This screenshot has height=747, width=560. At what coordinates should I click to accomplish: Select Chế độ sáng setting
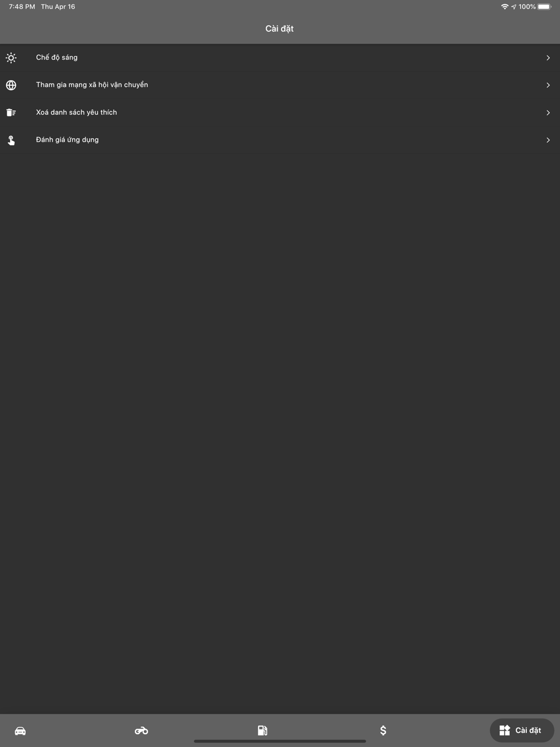[x=280, y=58]
